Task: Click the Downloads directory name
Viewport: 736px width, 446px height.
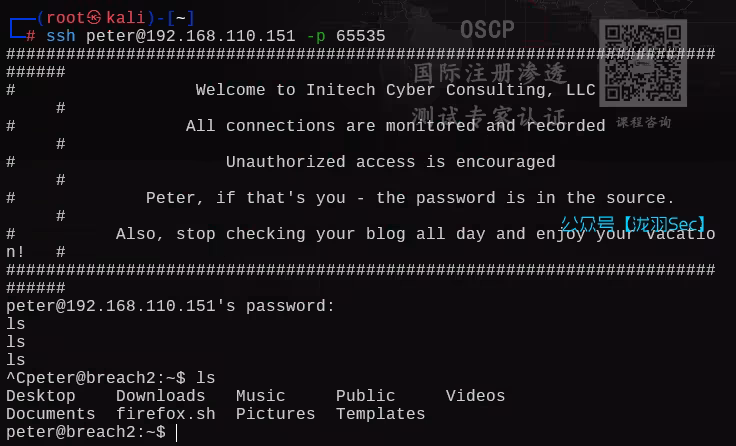Action: (161, 396)
